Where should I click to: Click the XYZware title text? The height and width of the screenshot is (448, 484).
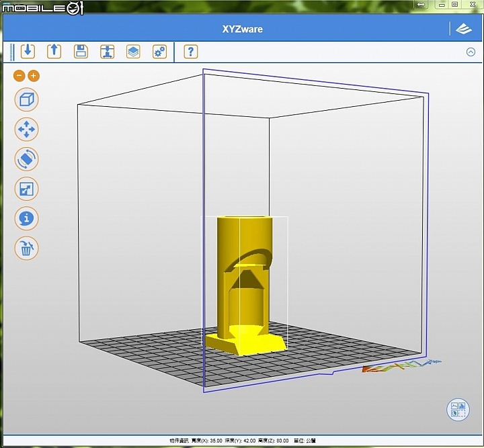point(242,29)
